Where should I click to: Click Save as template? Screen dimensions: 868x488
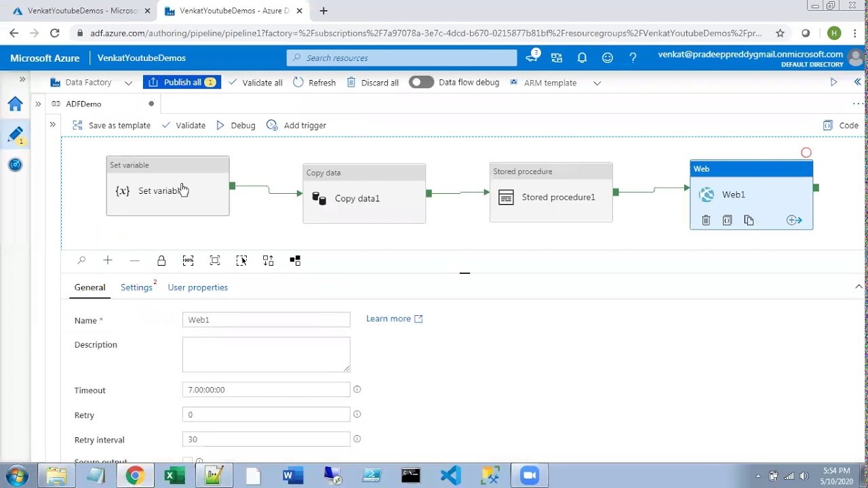(x=111, y=125)
